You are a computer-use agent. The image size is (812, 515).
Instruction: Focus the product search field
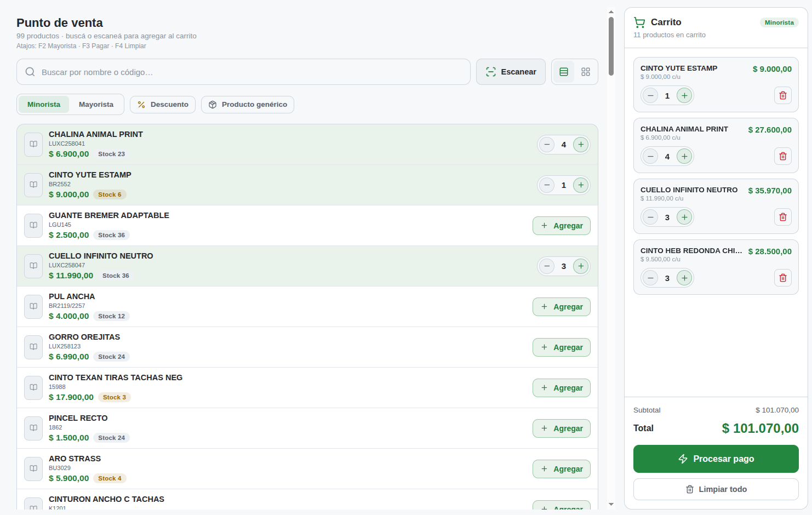(x=243, y=72)
